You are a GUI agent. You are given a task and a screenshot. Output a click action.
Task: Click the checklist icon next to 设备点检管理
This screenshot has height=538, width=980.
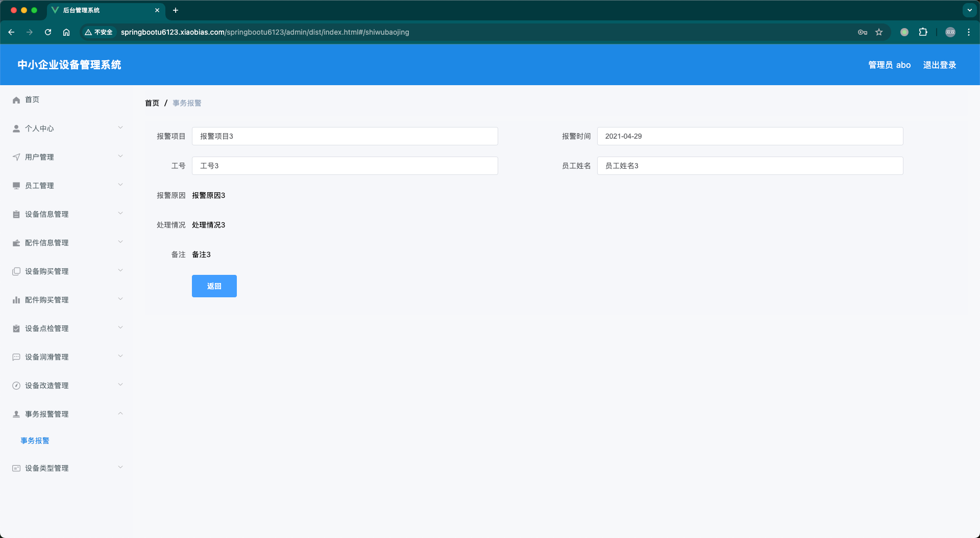coord(16,328)
